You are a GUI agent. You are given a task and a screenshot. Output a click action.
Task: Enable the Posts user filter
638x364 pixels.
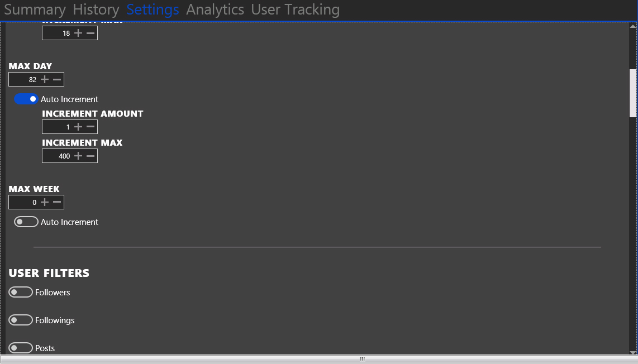[x=21, y=348]
